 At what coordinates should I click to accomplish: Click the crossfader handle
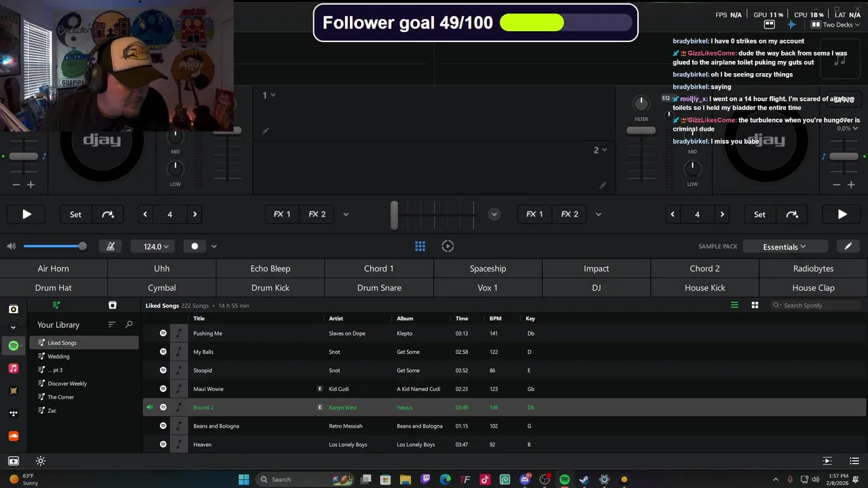coord(394,214)
